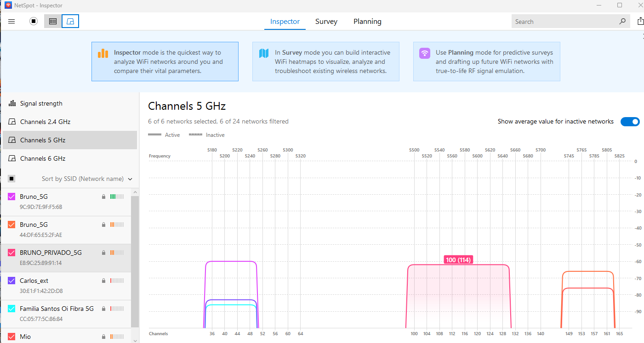Switch to the Survey tab
Viewport: 644px width, 343px height.
[326, 22]
